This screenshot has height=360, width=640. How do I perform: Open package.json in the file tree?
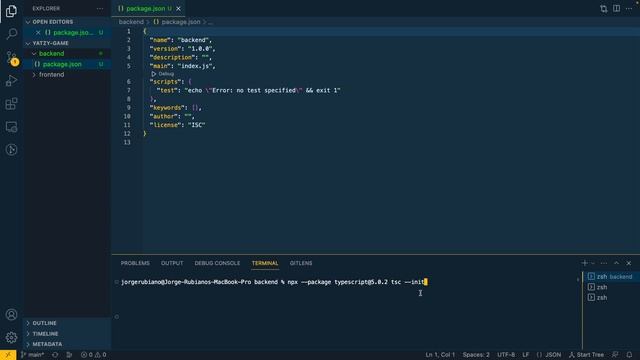pos(62,64)
